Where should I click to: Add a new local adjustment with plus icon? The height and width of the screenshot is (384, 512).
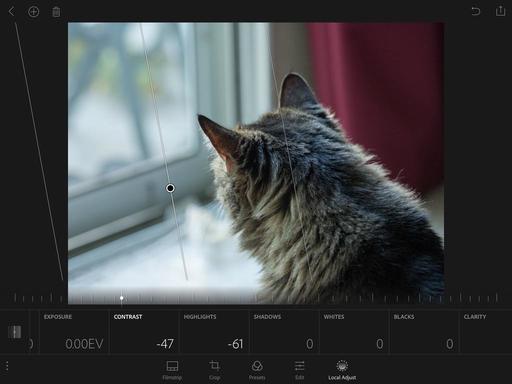coord(33,12)
